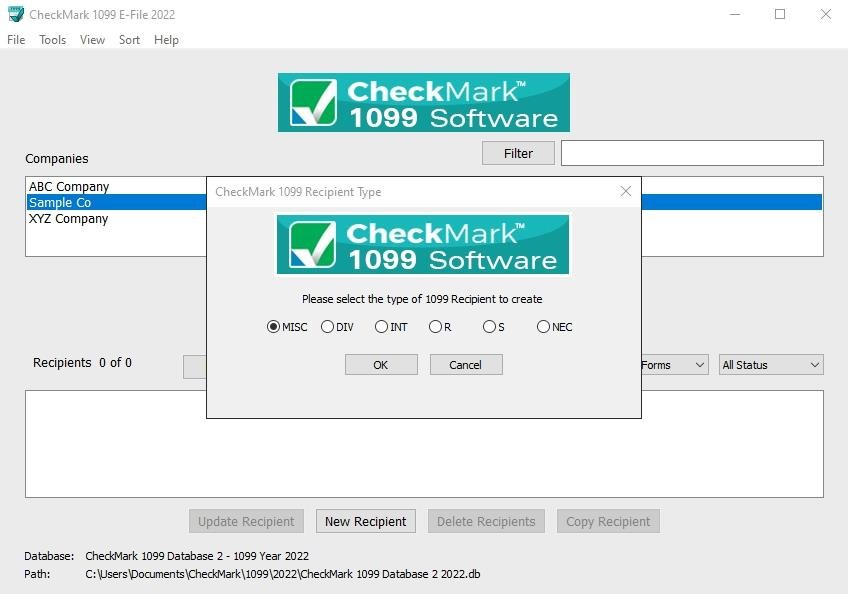Click in the filter text field

[x=691, y=153]
